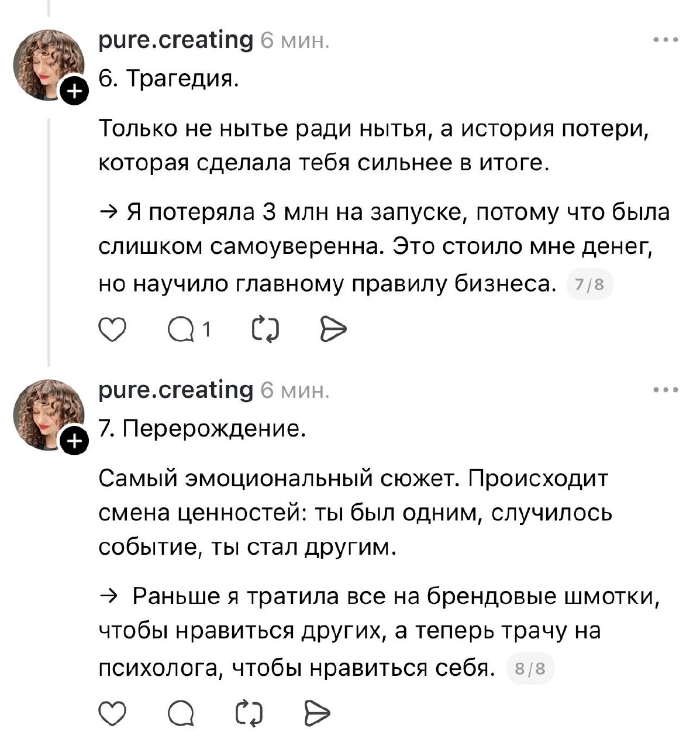Viewport: 700px width, 749px height.
Task: Open more options for the Трагедия post
Action: tap(666, 40)
